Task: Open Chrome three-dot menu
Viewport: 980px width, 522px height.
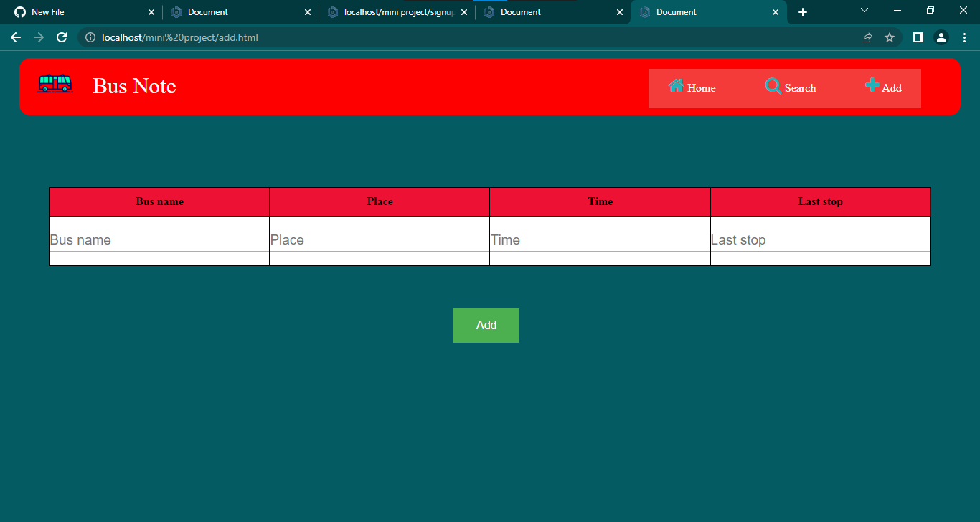Action: [x=964, y=37]
